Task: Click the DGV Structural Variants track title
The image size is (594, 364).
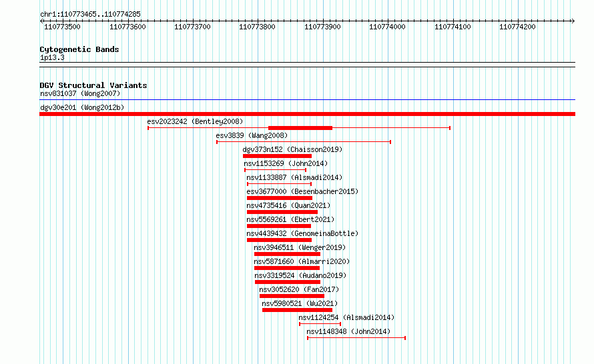Action: tap(93, 85)
